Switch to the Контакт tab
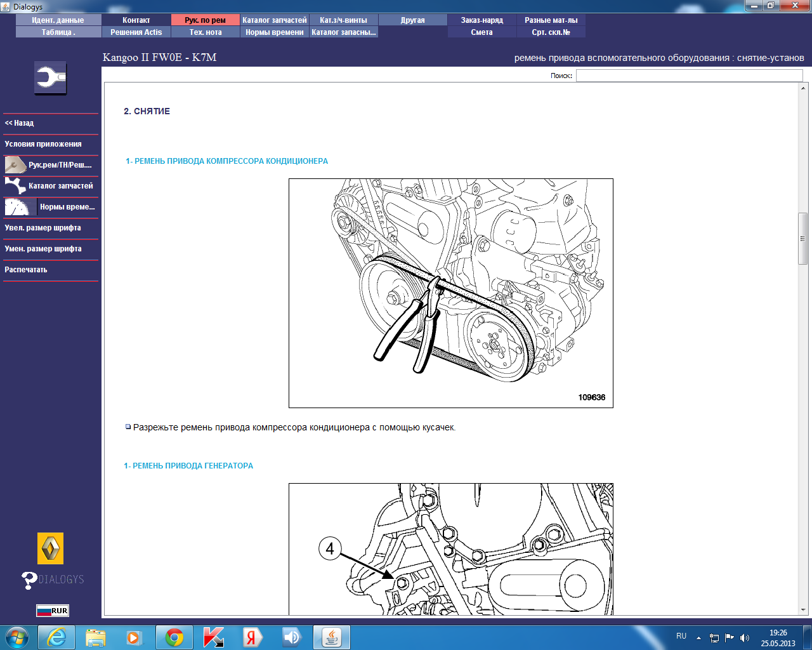 (x=136, y=20)
